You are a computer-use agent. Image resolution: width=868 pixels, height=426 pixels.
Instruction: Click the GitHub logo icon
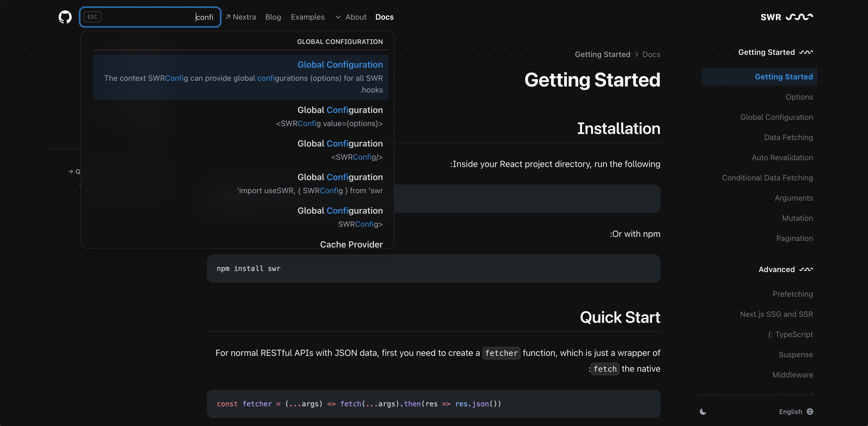point(65,17)
